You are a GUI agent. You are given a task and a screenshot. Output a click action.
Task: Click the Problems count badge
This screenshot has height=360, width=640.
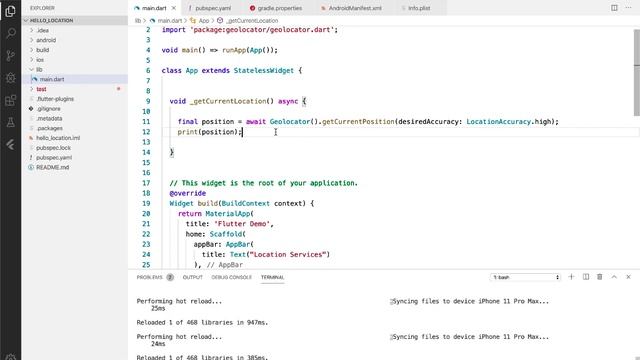click(170, 277)
